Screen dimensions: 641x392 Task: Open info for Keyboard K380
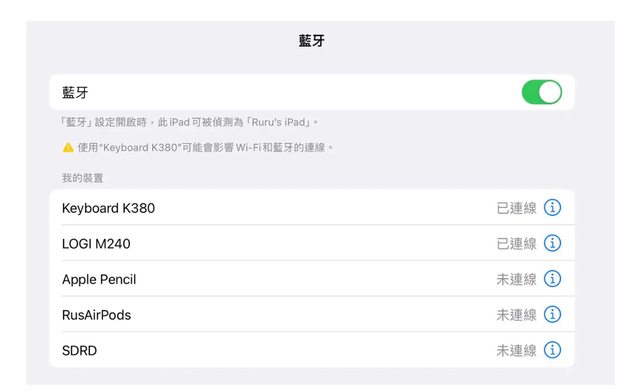552,208
